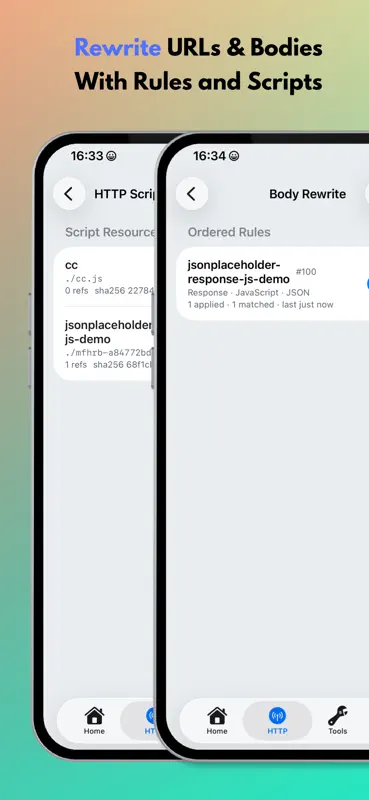Click the #100 rule order label

click(x=306, y=271)
